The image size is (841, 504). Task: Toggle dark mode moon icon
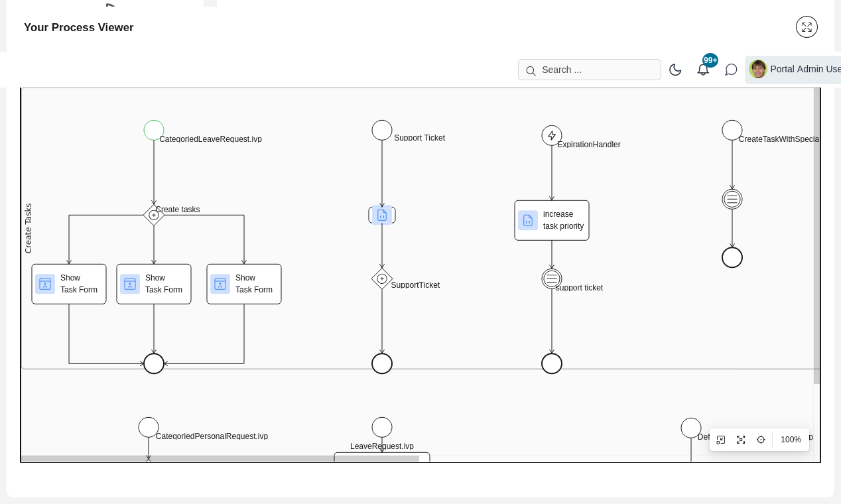pyautogui.click(x=675, y=70)
